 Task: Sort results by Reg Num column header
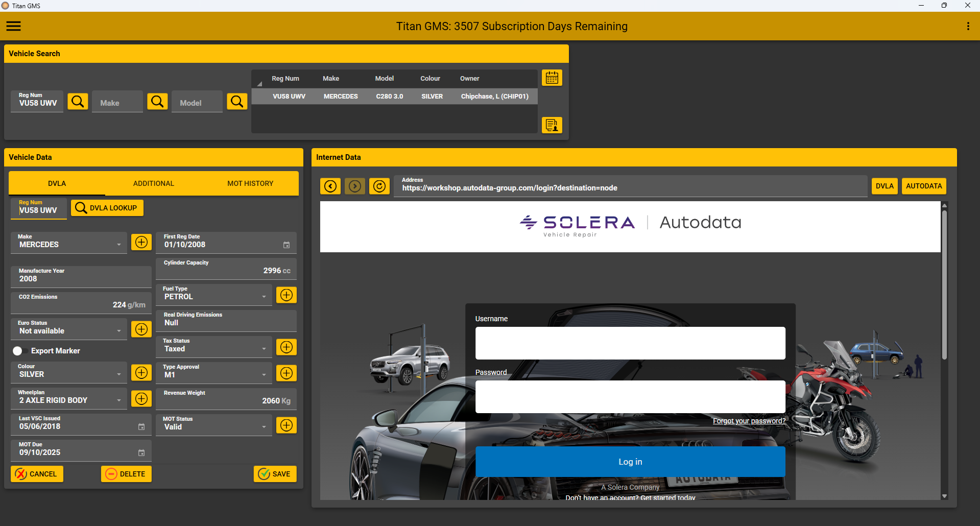pos(285,79)
